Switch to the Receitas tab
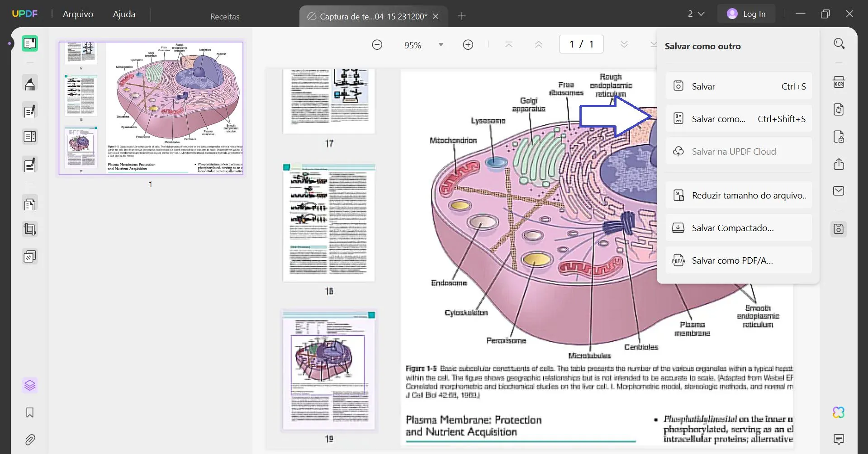Image resolution: width=868 pixels, height=454 pixels. (x=225, y=16)
